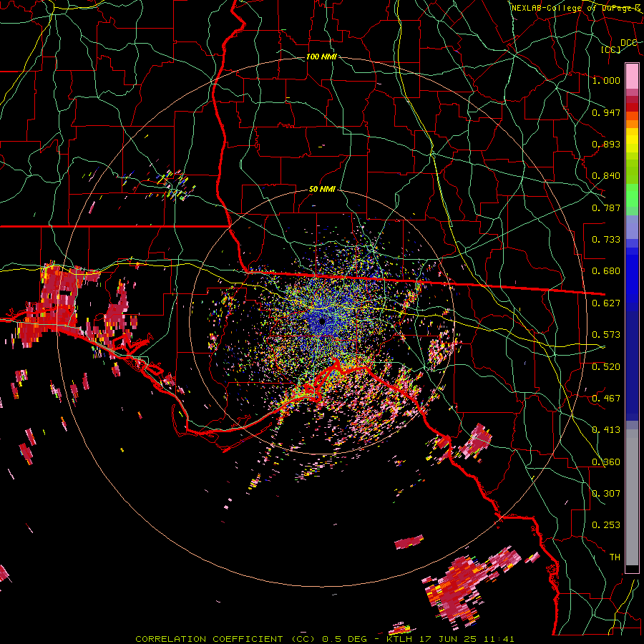
Task: Click the 0.627 scale value
Action: (x=606, y=303)
